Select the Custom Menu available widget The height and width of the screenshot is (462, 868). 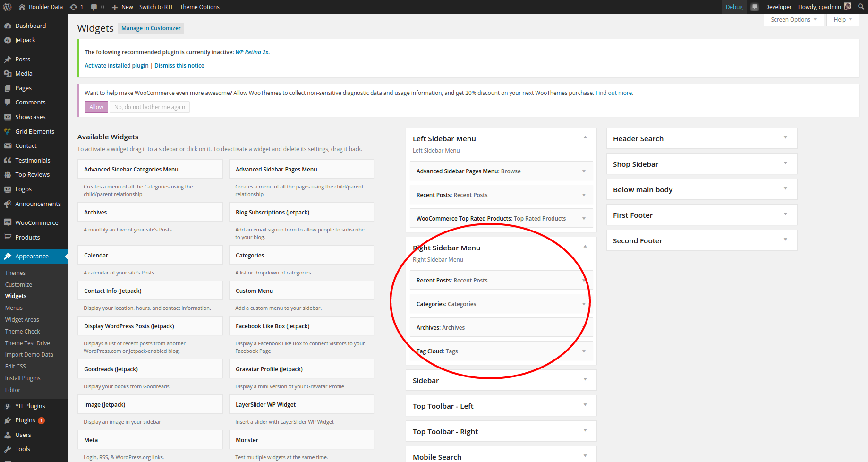pos(302,291)
